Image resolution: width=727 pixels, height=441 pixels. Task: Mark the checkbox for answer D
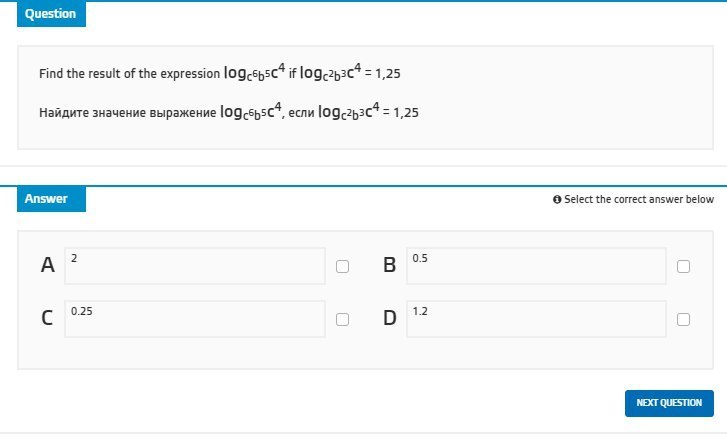pyautogui.click(x=684, y=320)
